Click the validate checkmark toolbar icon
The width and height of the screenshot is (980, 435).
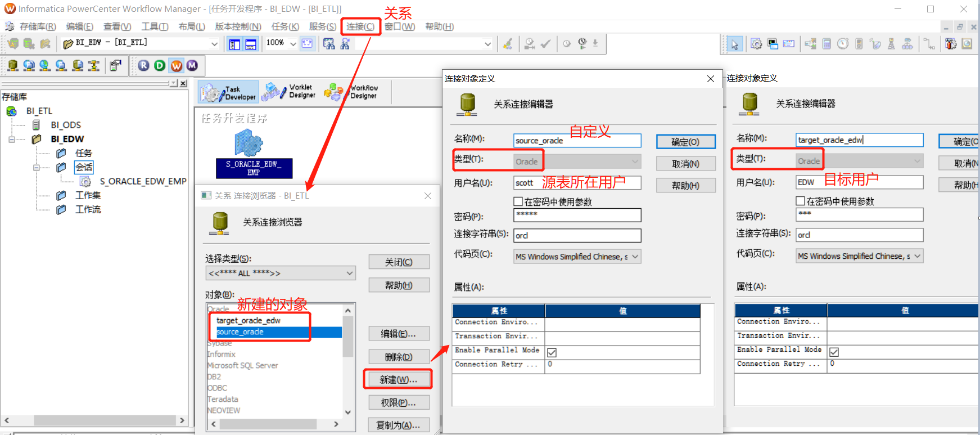pyautogui.click(x=545, y=43)
